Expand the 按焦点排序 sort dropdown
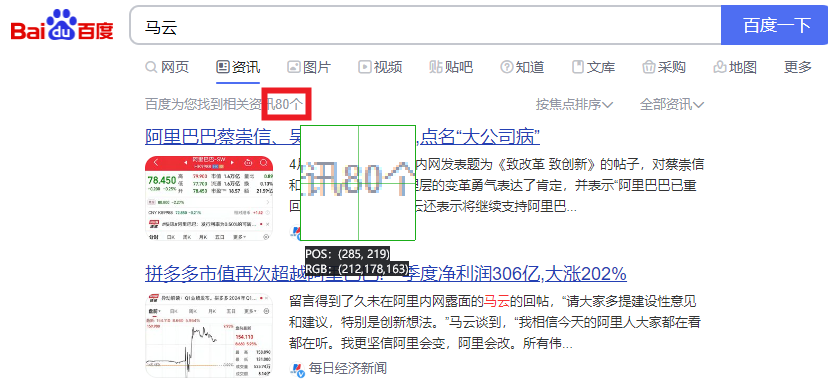Image resolution: width=828 pixels, height=382 pixels. [574, 105]
